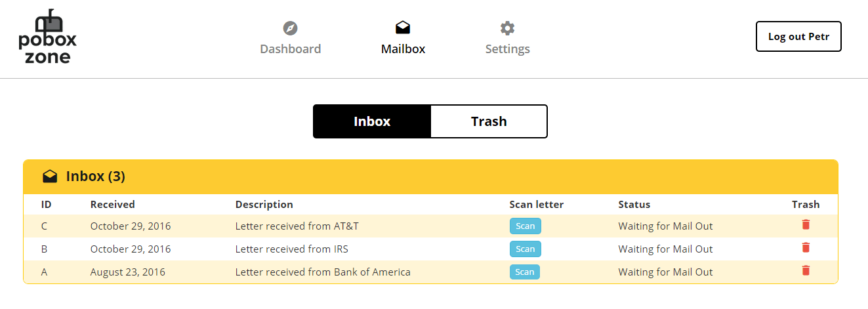Click the Status column header
This screenshot has width=868, height=309.
[x=634, y=205]
